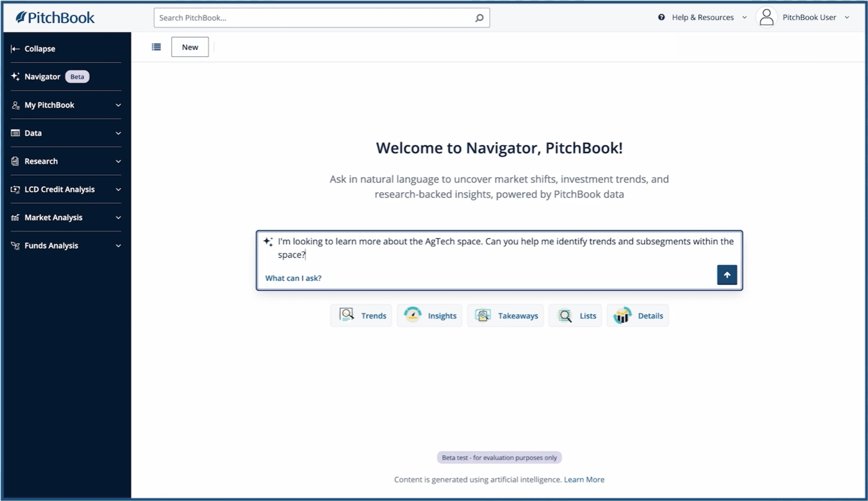Click the Navigator sparkle icon
This screenshot has width=868, height=501.
pos(16,77)
